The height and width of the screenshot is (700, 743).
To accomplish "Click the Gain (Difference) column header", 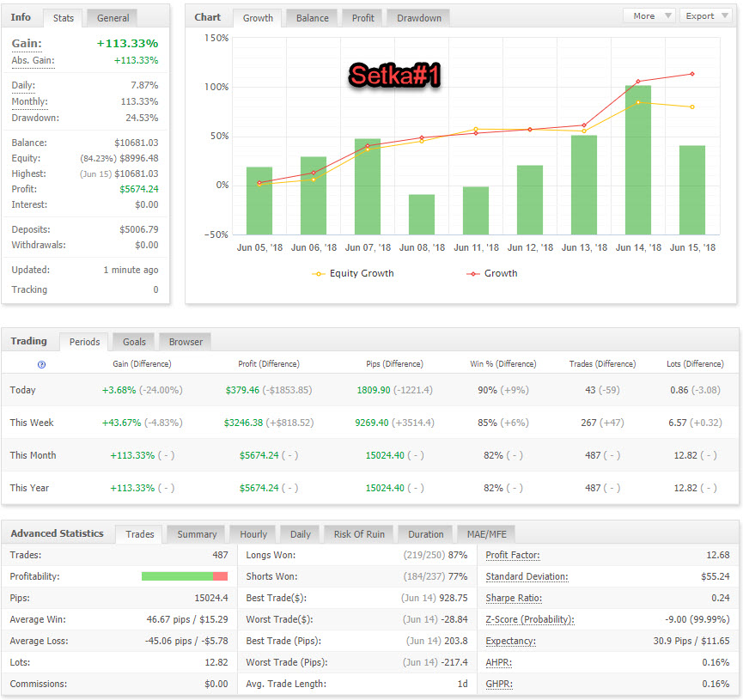I will [x=142, y=364].
